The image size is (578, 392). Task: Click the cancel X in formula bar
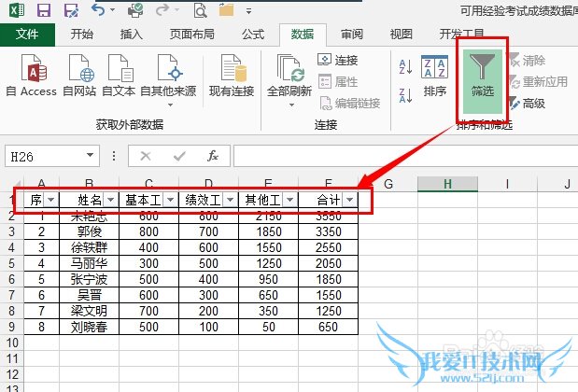[x=146, y=156]
